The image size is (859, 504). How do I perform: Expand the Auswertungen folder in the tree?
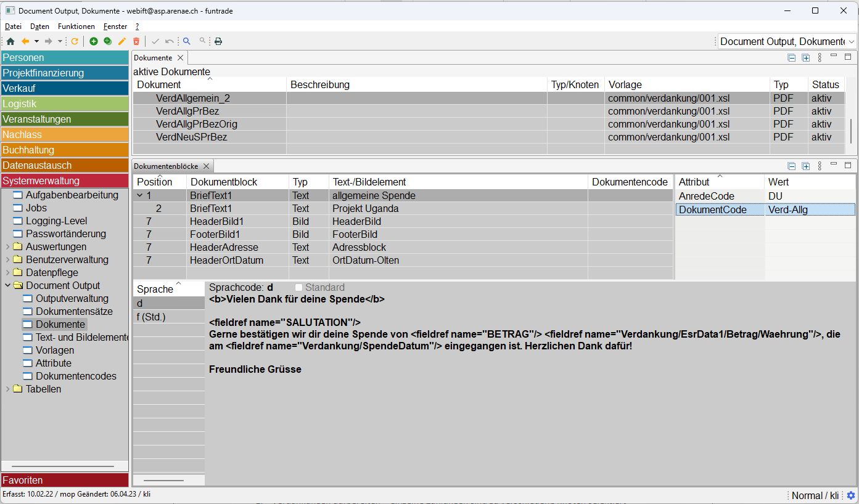pyautogui.click(x=7, y=247)
